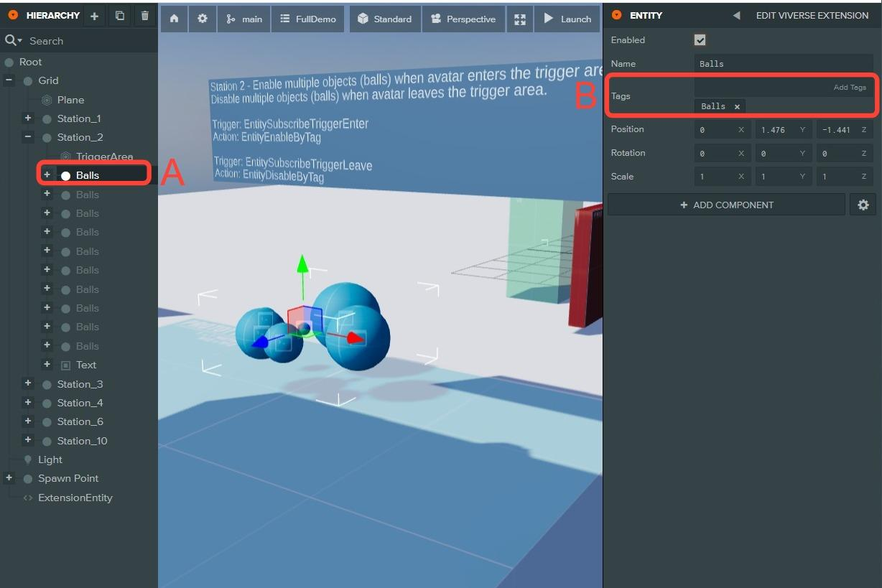882x588 pixels.
Task: Open component settings gear beside Add Component
Action: (863, 205)
